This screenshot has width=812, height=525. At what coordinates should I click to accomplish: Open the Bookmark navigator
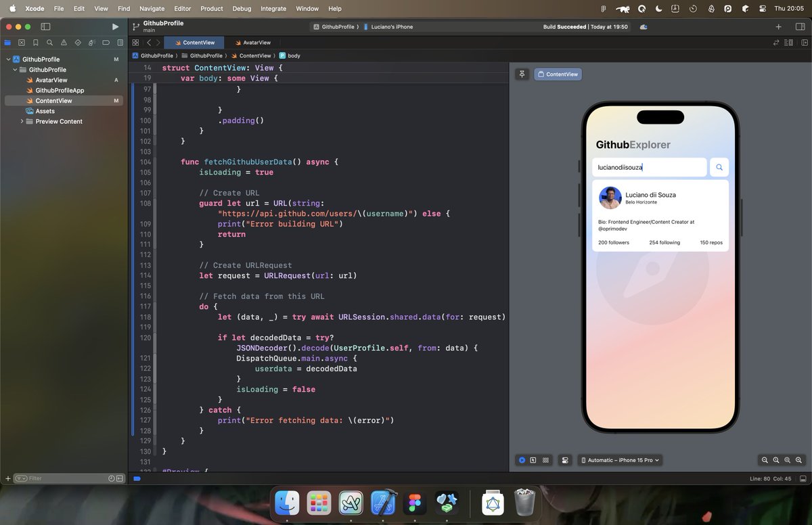point(35,42)
